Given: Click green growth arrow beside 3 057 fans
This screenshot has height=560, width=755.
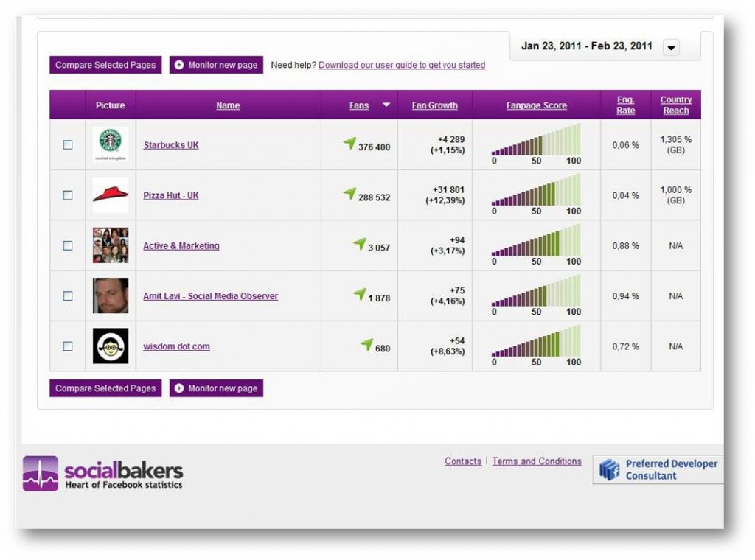Looking at the screenshot, I should point(360,244).
